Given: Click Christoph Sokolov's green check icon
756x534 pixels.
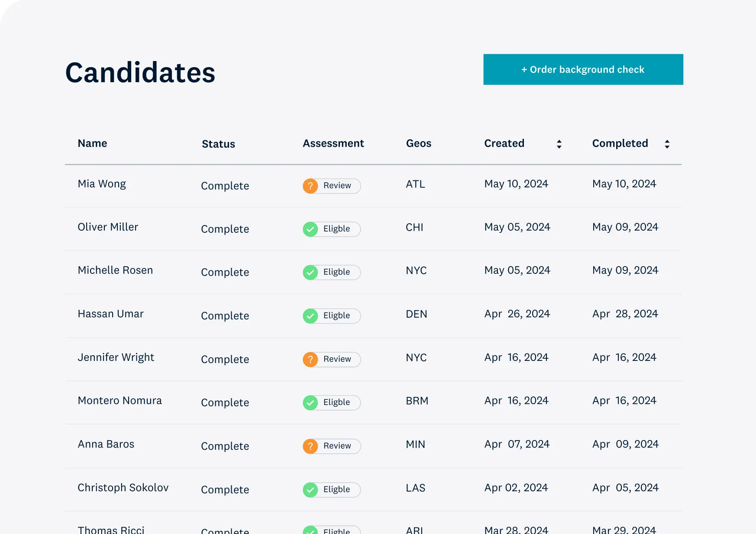Looking at the screenshot, I should [310, 490].
